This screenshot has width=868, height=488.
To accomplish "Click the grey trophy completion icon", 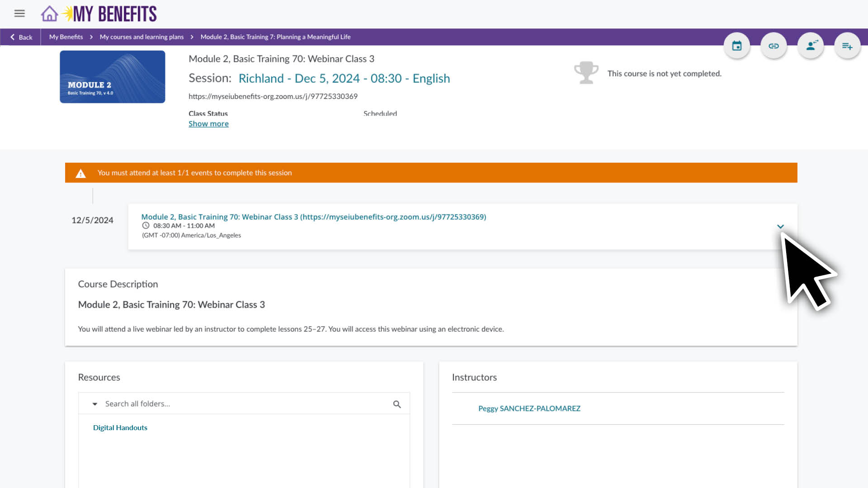I will (586, 73).
